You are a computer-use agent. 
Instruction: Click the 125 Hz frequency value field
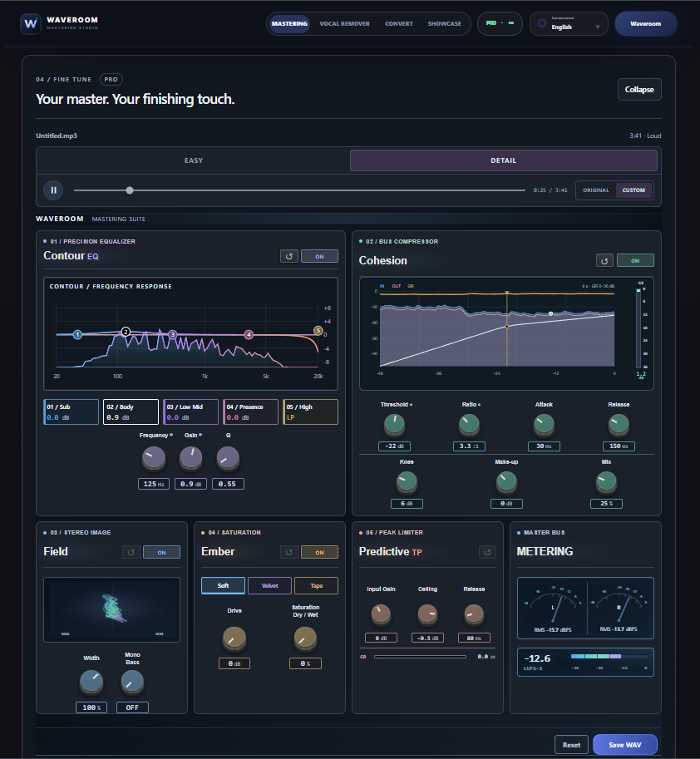tap(154, 484)
